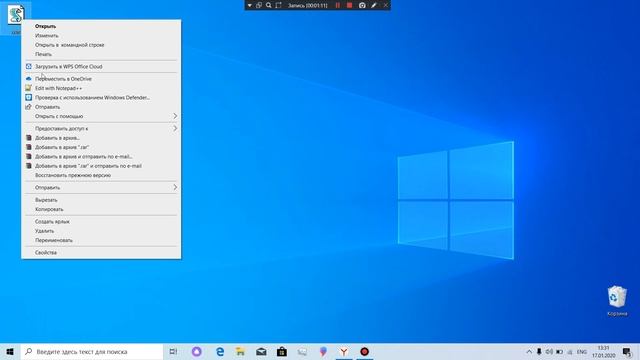Close the recorder toolbar

click(385, 5)
